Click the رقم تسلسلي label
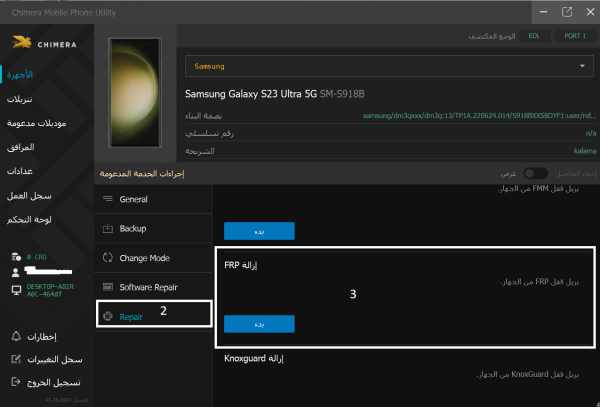Screen dimensions: 600x407 click(x=210, y=133)
